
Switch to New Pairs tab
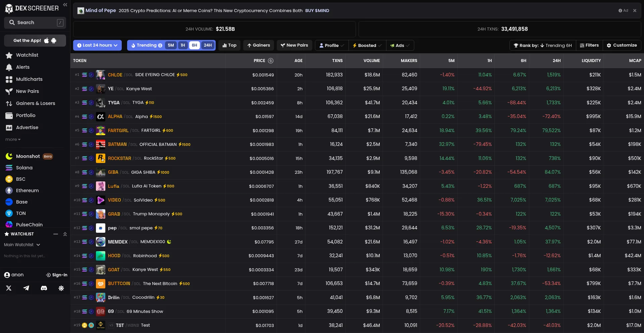click(x=294, y=45)
